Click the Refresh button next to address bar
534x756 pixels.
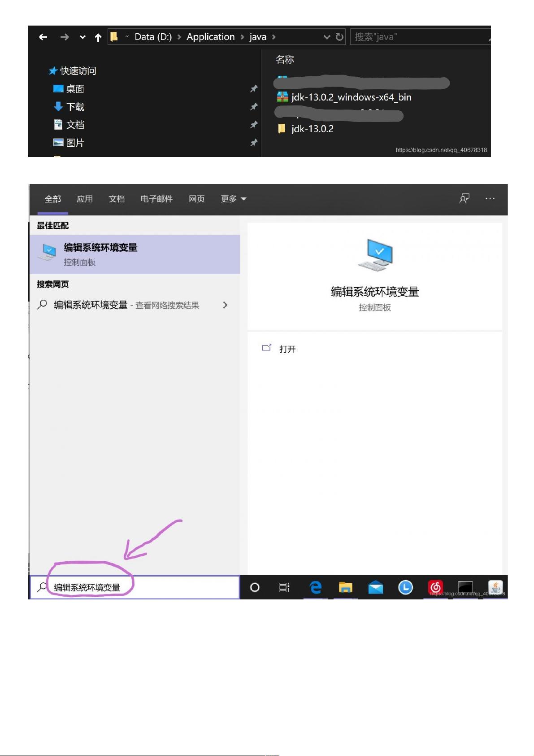pyautogui.click(x=340, y=37)
